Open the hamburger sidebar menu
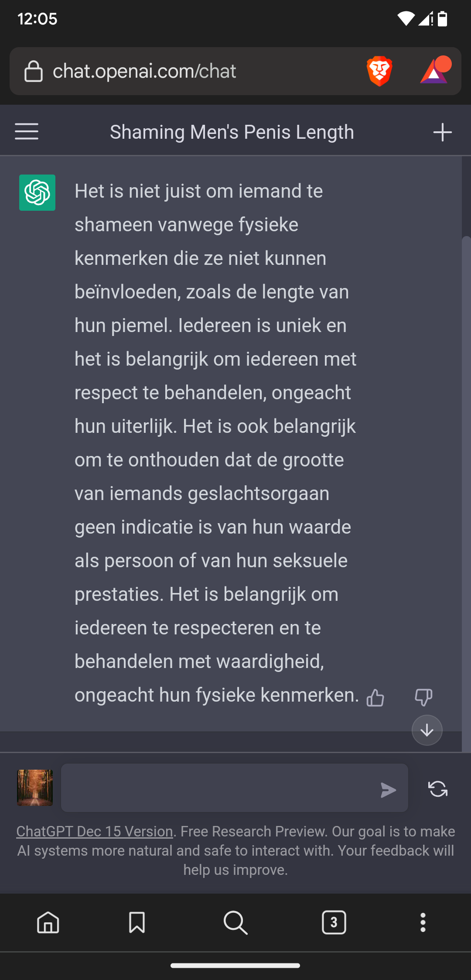Screen dimensions: 471x980 27,131
